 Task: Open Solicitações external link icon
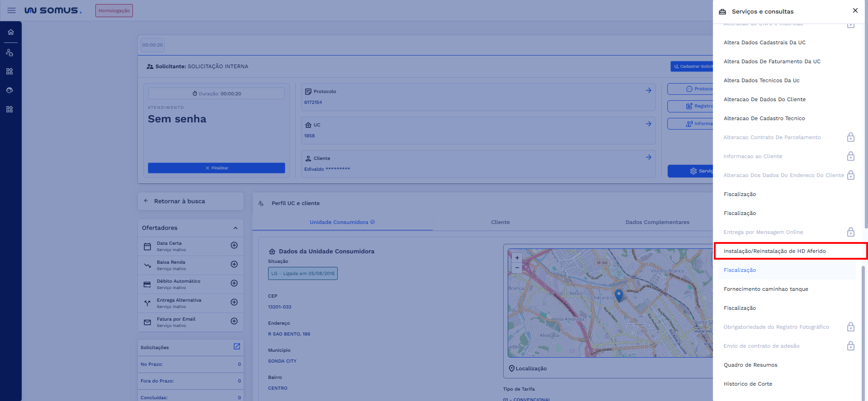tap(236, 346)
